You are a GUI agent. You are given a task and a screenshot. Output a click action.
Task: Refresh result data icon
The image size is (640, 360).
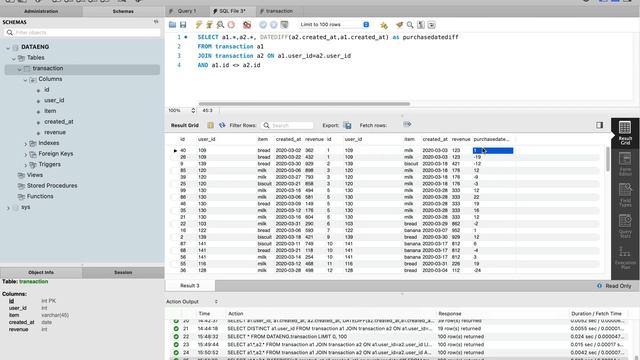(x=222, y=125)
